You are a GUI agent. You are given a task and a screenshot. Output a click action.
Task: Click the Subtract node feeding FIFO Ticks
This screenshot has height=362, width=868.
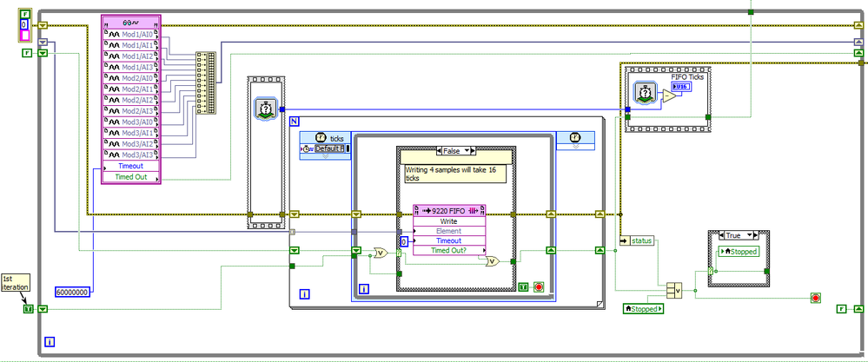(669, 96)
